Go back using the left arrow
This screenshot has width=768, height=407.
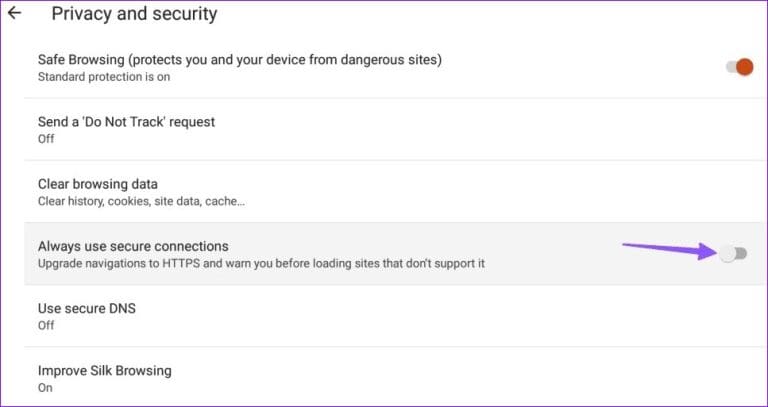[14, 14]
